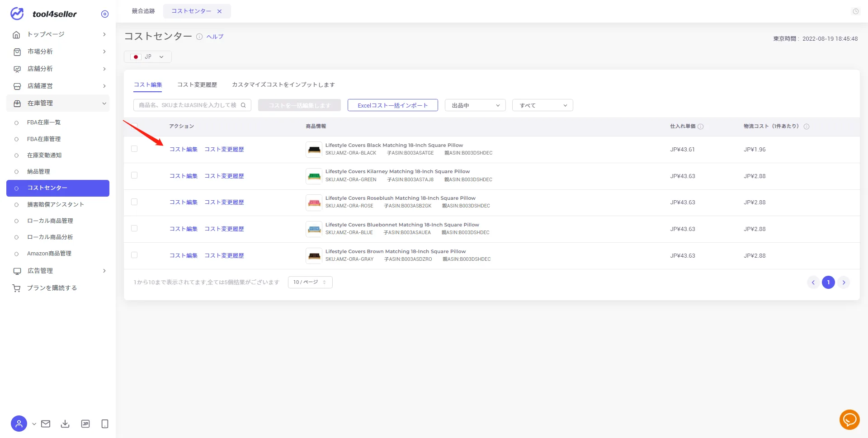Image resolution: width=868 pixels, height=438 pixels.
Task: Click the user avatar icon
Action: [x=19, y=424]
